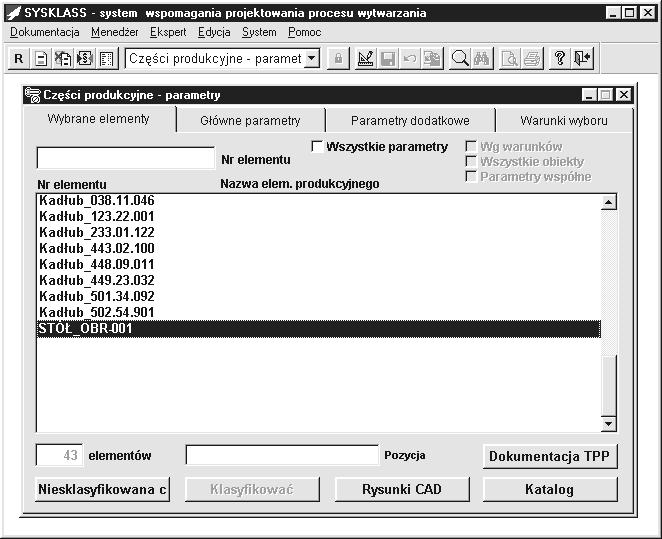Click the printer icon

[x=532, y=58]
